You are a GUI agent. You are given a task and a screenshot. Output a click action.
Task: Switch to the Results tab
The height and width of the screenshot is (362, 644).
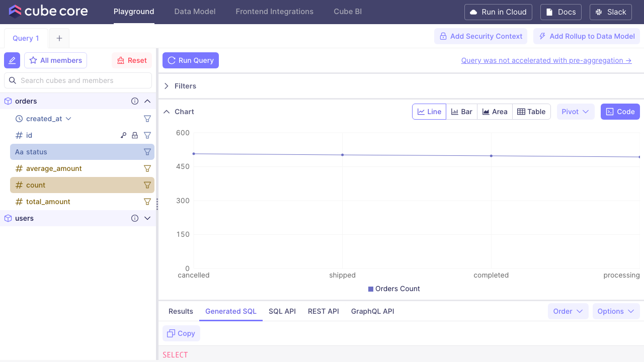click(x=181, y=311)
